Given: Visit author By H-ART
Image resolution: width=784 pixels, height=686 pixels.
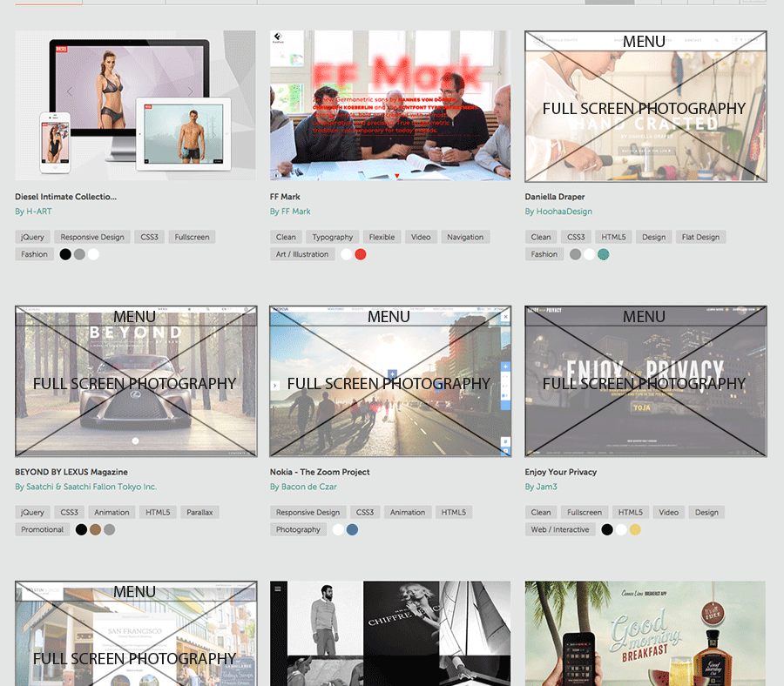Looking at the screenshot, I should coord(33,212).
